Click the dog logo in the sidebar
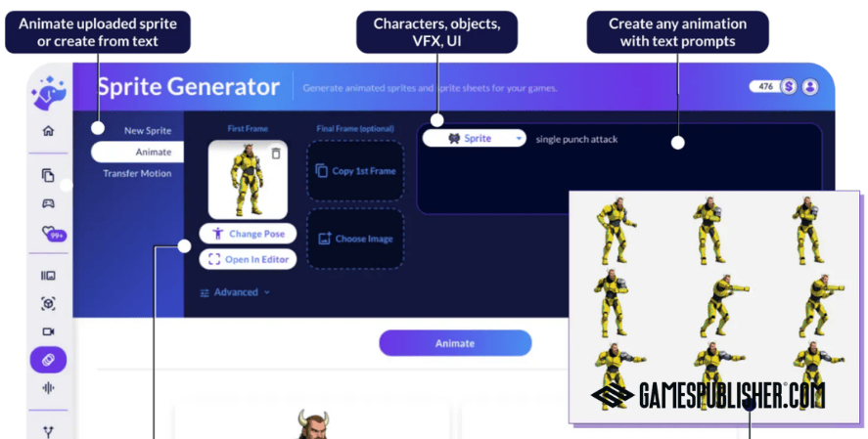 pos(49,93)
